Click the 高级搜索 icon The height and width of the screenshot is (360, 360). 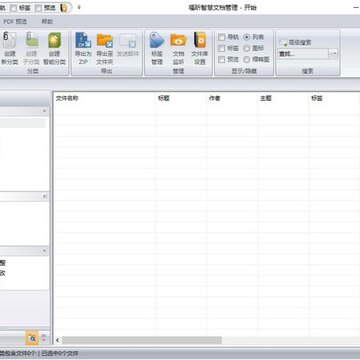point(284,43)
